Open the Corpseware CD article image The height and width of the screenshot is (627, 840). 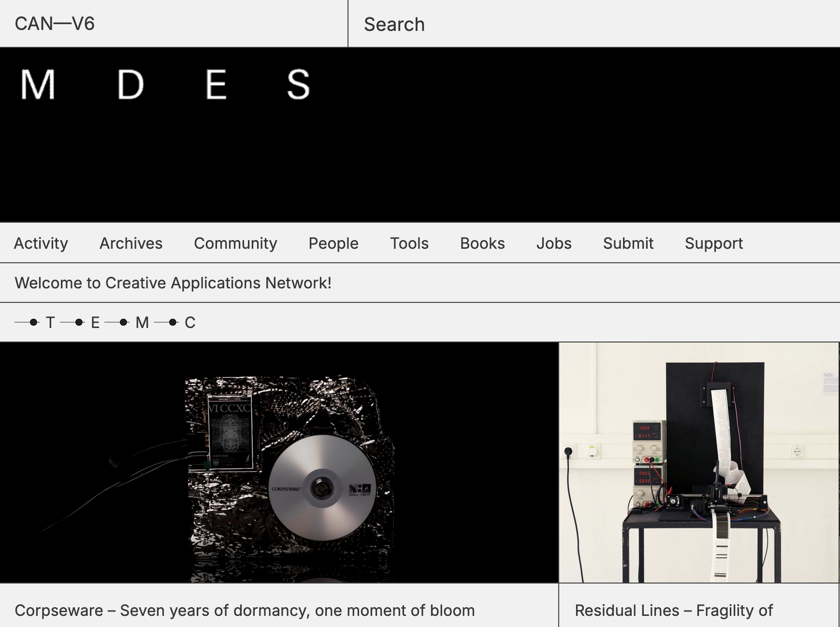coord(279,462)
